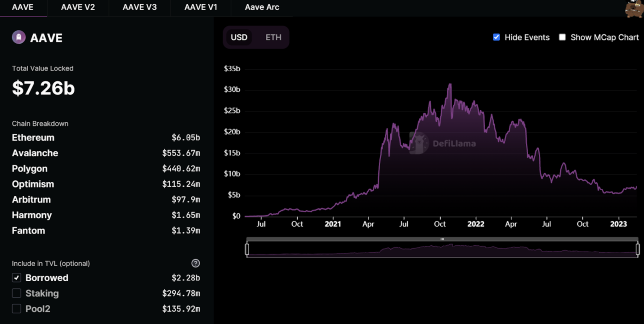Click the top grip of the range selector
Viewport: 644px width, 324px height.
442,239
